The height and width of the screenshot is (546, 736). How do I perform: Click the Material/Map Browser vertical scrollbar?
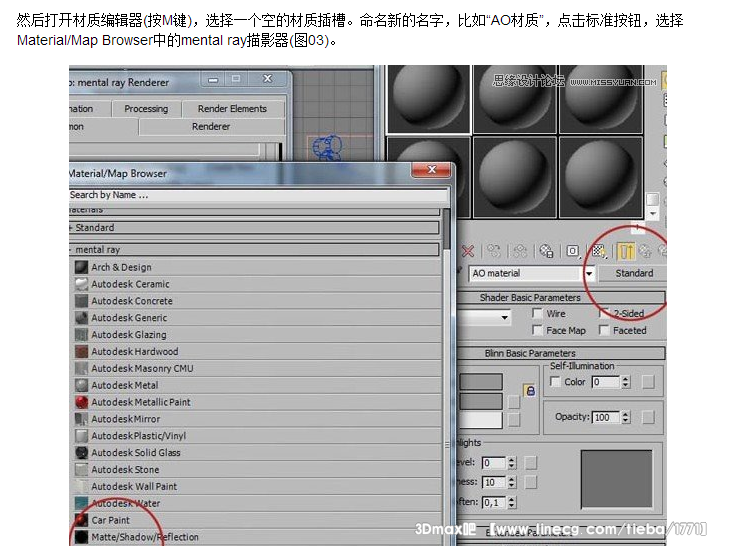pos(446,376)
